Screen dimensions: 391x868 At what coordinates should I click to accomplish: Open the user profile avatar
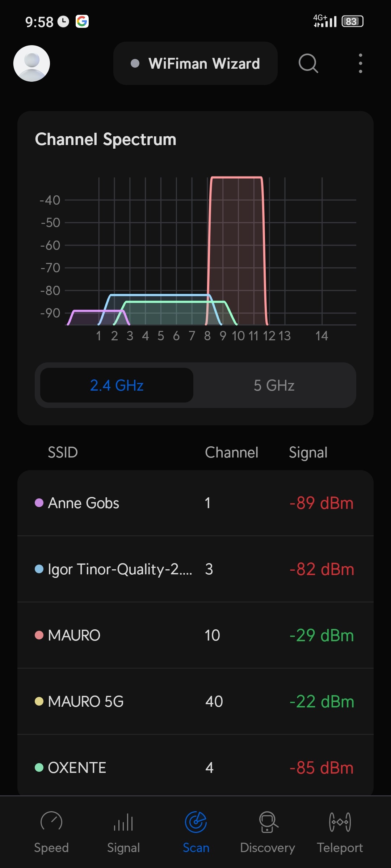[x=31, y=63]
